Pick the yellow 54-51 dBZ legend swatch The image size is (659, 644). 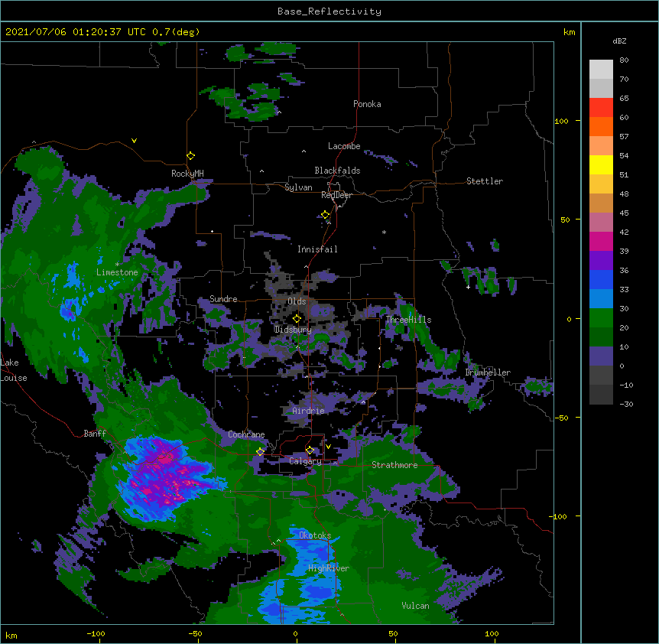coord(601,164)
